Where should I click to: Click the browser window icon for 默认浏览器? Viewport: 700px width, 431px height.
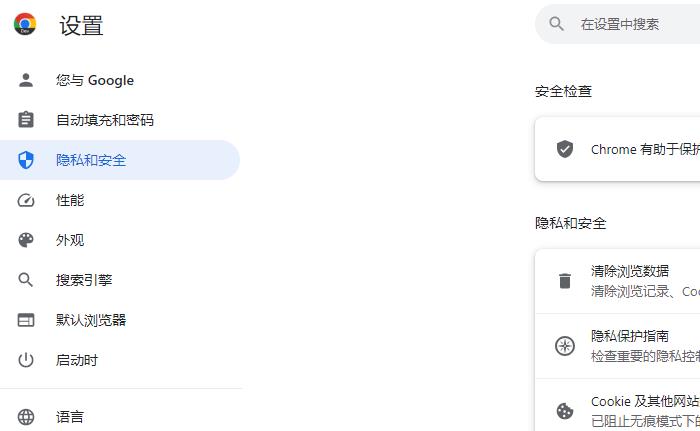click(x=26, y=320)
